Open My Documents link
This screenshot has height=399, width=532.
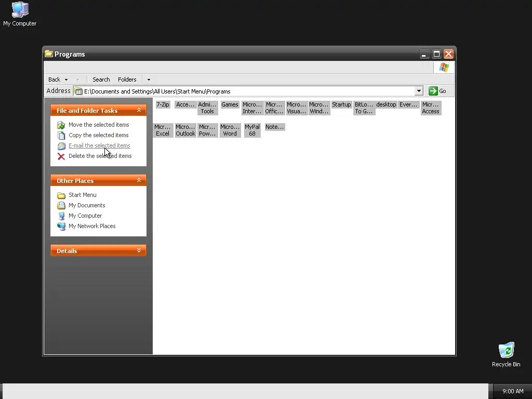pyautogui.click(x=87, y=205)
